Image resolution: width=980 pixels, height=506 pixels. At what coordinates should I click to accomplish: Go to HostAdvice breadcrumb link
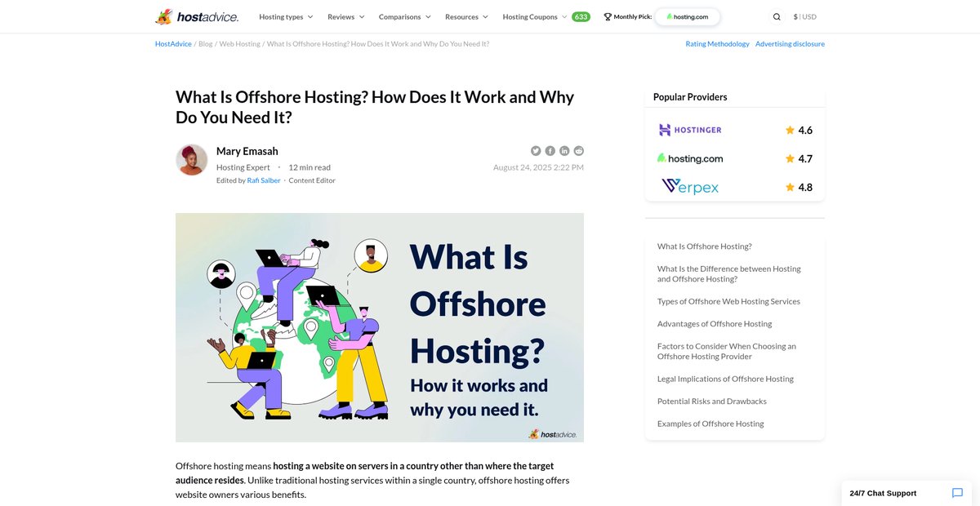173,44
